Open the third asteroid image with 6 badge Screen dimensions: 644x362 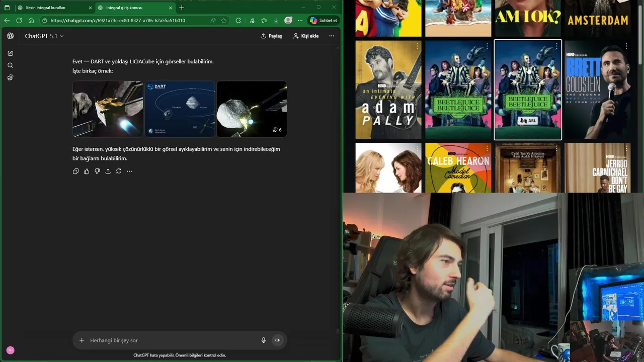click(x=252, y=109)
